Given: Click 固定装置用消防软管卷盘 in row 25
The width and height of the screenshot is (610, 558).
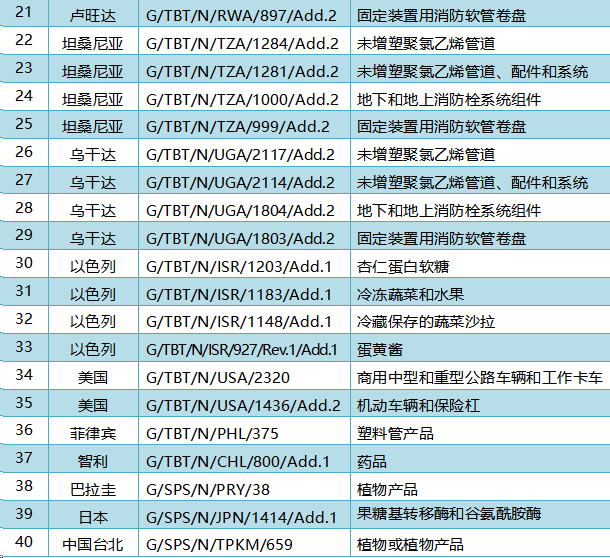Looking at the screenshot, I should coord(442,127).
